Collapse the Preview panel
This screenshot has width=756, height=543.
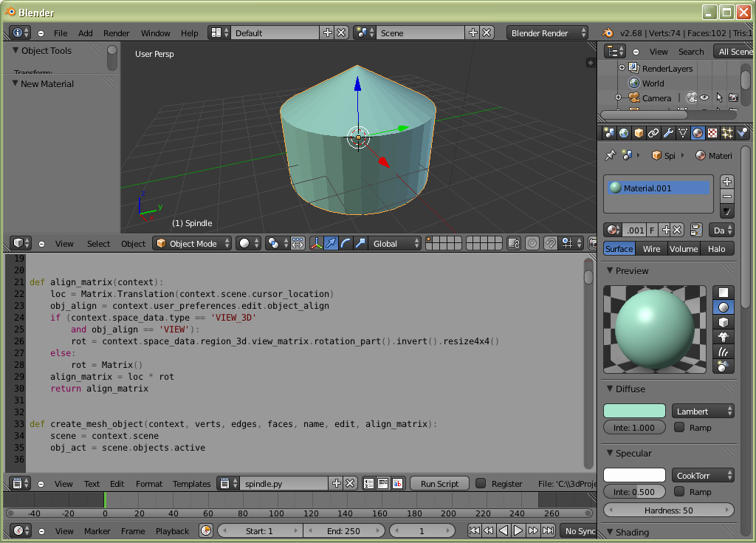tap(610, 270)
